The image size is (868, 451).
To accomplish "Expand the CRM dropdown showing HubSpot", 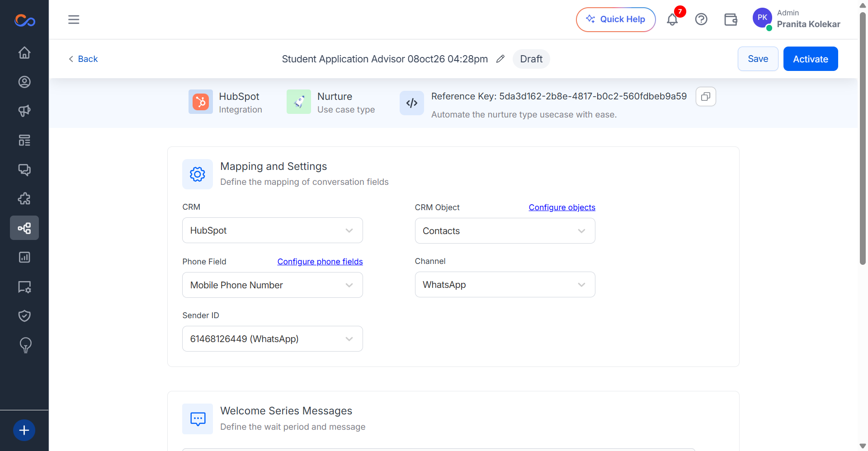I will pos(273,230).
